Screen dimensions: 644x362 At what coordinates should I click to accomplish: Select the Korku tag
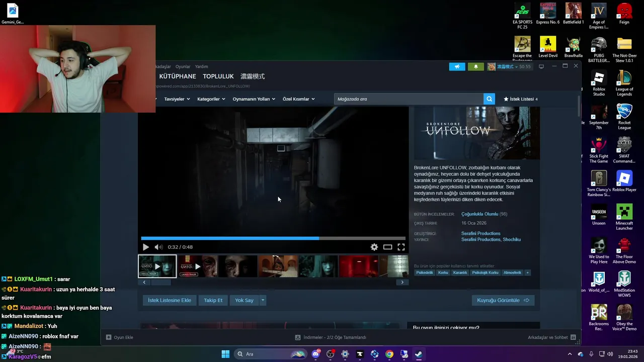click(443, 273)
